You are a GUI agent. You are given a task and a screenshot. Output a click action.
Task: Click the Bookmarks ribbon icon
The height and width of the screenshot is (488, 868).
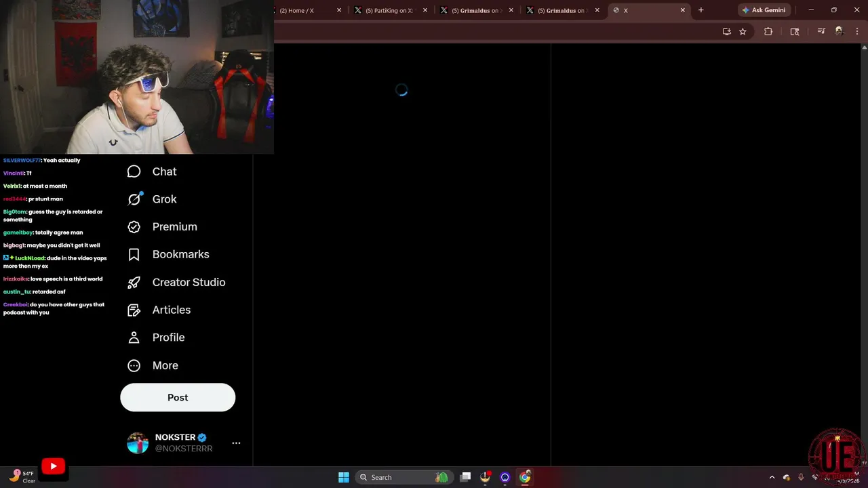[x=134, y=254]
